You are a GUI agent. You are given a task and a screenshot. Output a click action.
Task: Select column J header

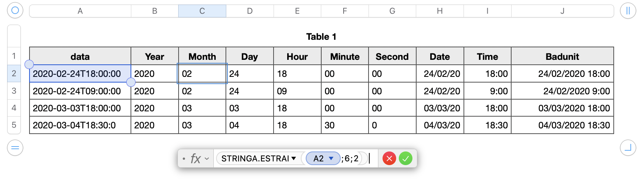(562, 11)
